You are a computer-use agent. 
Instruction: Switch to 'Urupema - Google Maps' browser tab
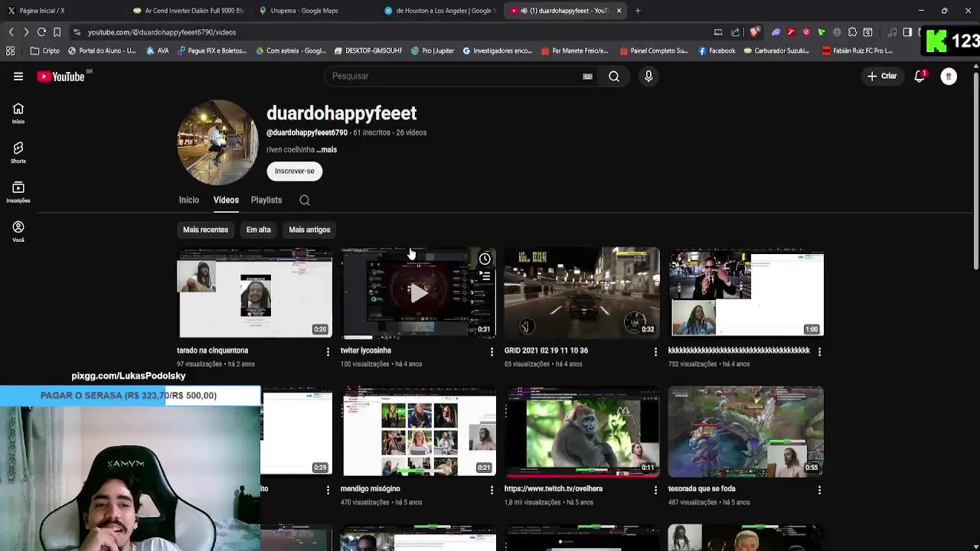point(314,11)
